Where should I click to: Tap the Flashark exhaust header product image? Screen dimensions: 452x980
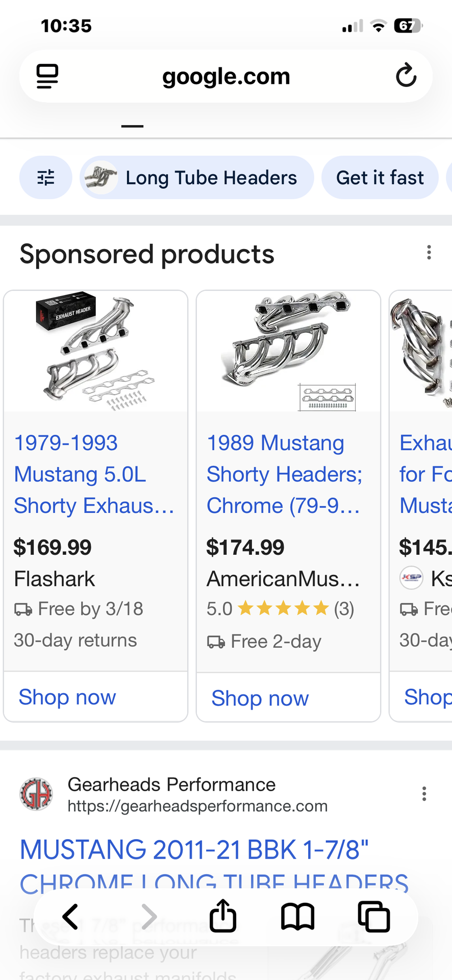tap(95, 352)
